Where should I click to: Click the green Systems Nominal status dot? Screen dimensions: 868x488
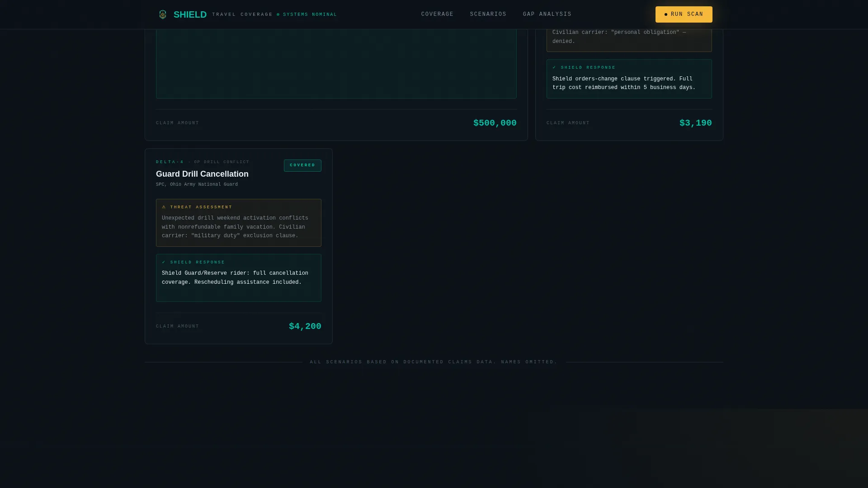point(278,14)
